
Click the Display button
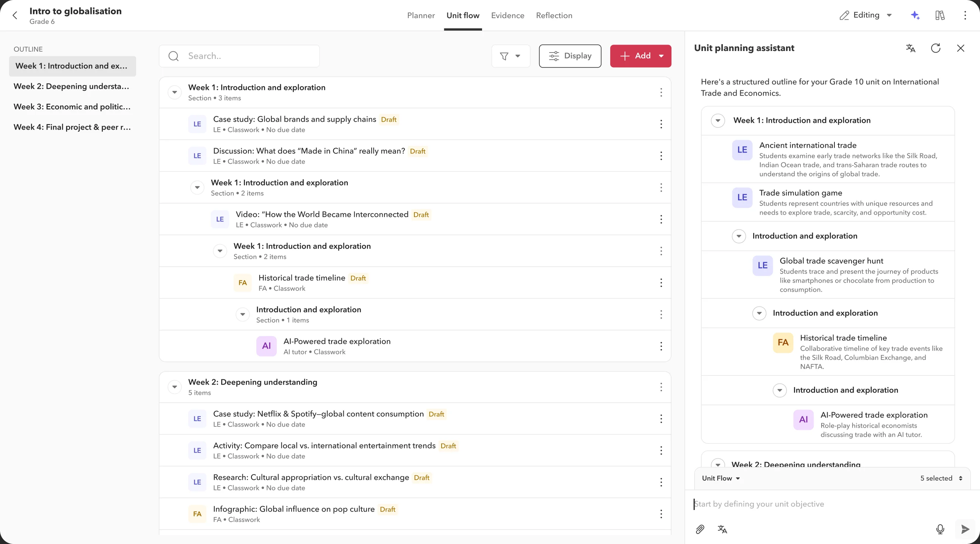pos(570,56)
